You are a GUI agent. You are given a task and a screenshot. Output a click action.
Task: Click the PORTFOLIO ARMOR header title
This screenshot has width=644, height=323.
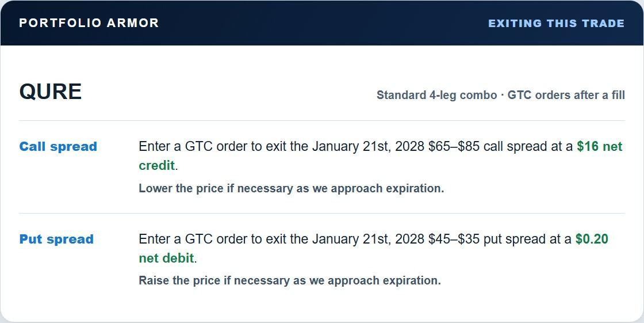[x=89, y=23]
